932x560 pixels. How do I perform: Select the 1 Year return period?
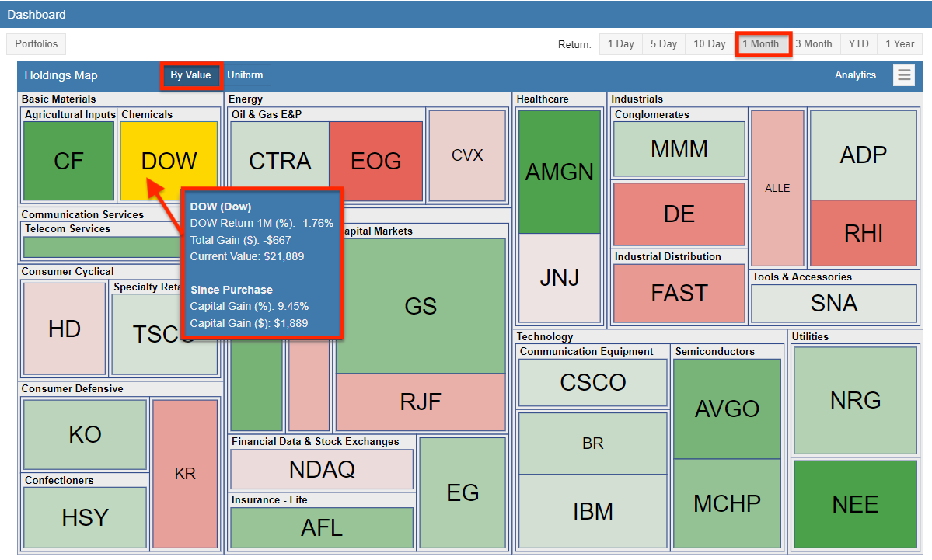(x=899, y=44)
